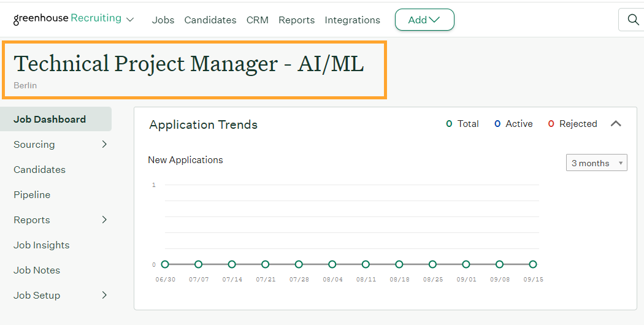Collapse the Application Trends panel

click(616, 124)
